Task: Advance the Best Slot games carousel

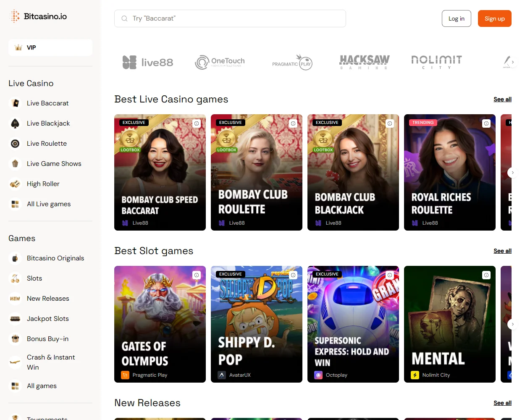Action: 512,324
